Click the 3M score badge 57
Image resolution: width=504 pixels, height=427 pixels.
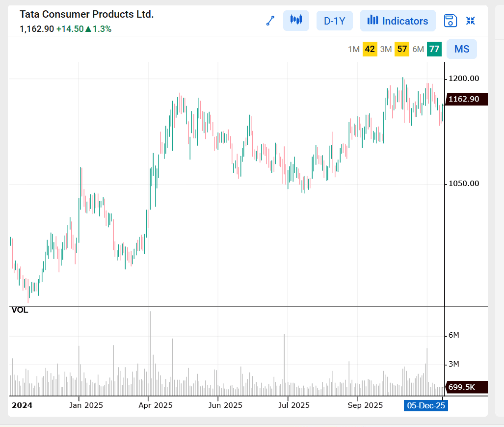[x=402, y=49]
